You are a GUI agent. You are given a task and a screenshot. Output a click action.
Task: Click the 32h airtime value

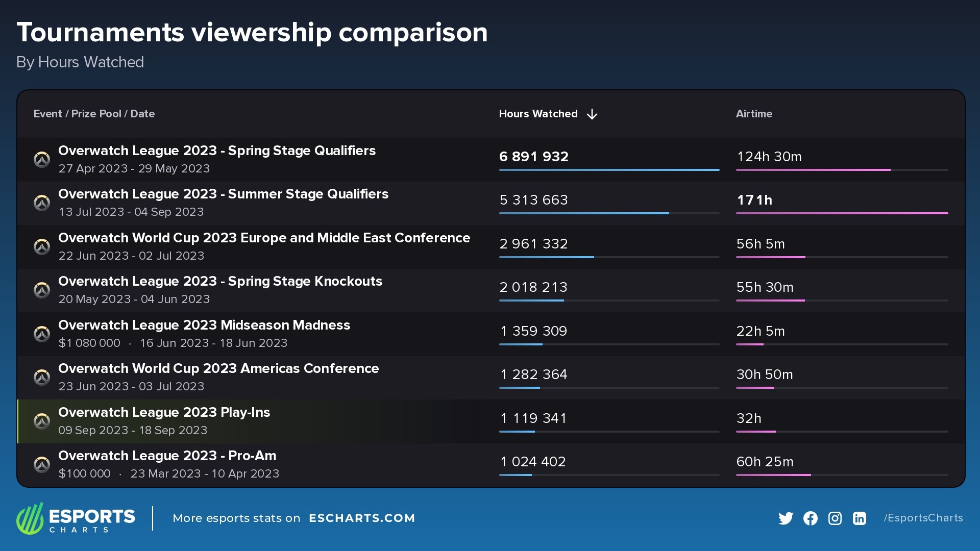pyautogui.click(x=749, y=418)
